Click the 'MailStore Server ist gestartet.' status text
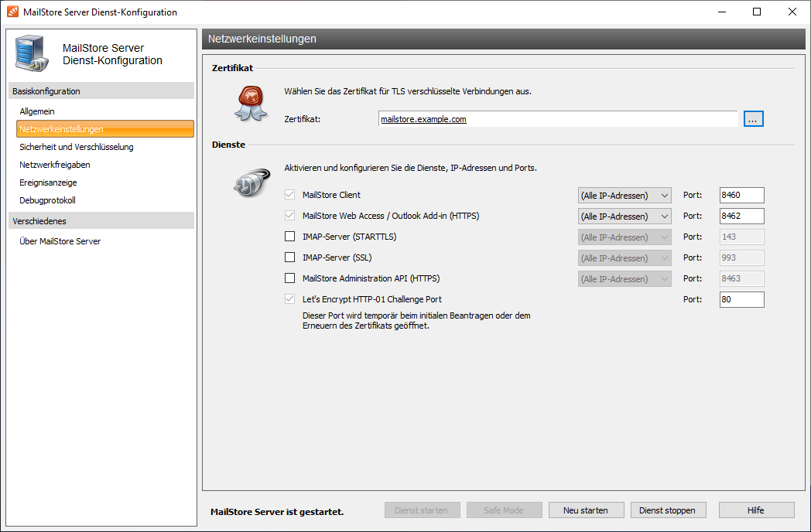Viewport: 811px width, 532px height. click(x=277, y=512)
